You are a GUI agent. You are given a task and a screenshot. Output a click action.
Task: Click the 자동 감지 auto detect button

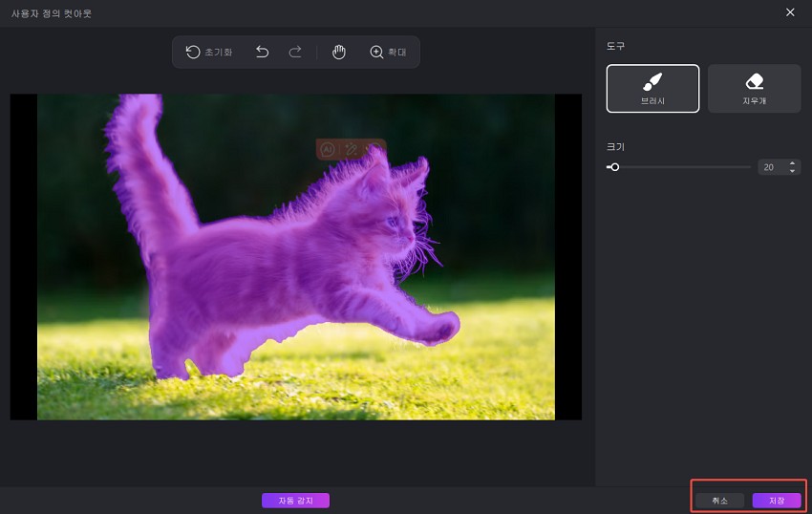[296, 501]
